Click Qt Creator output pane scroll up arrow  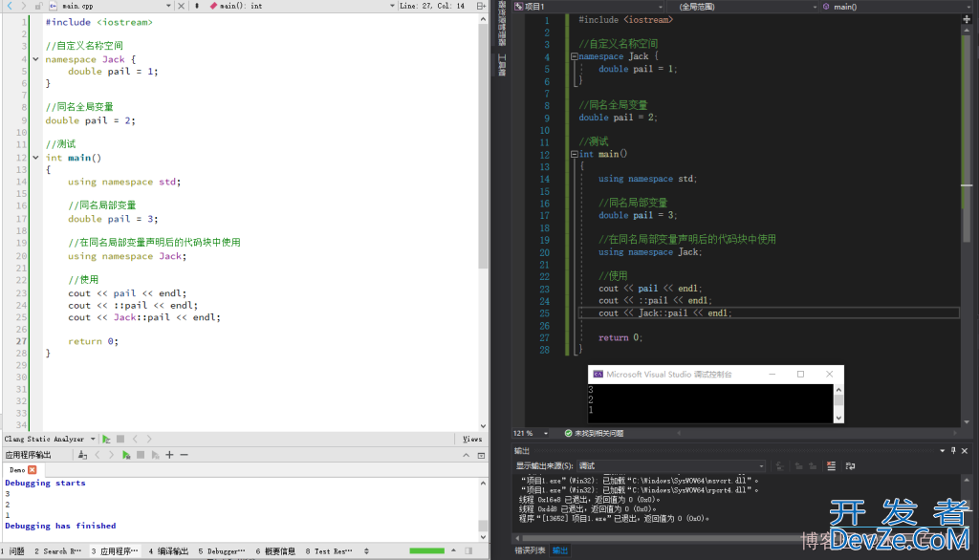pyautogui.click(x=483, y=484)
